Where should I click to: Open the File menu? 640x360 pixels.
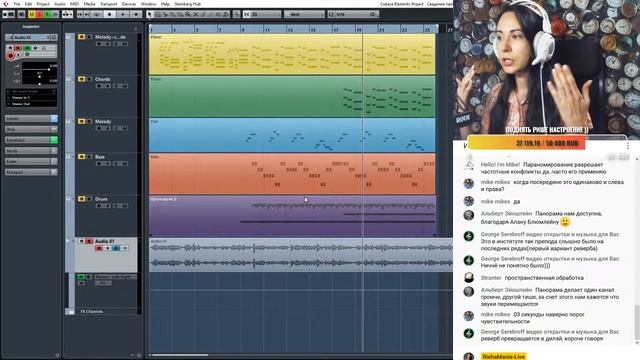17,4
